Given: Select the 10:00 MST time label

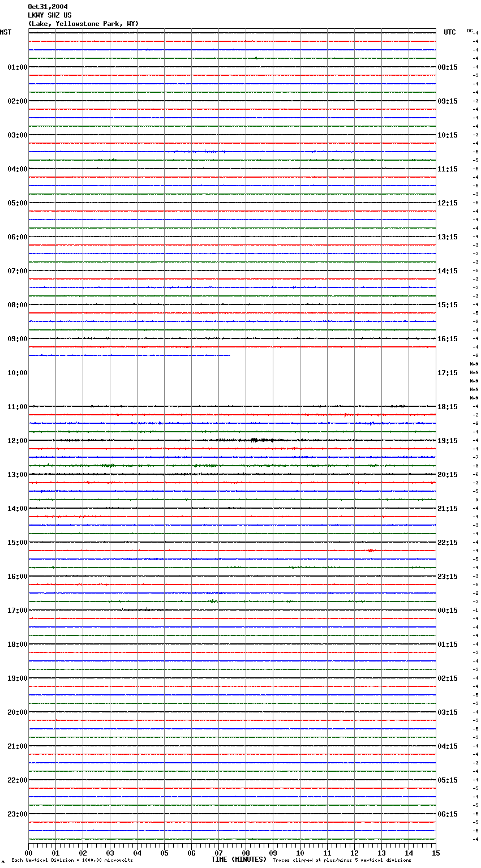Looking at the screenshot, I should [18, 373].
